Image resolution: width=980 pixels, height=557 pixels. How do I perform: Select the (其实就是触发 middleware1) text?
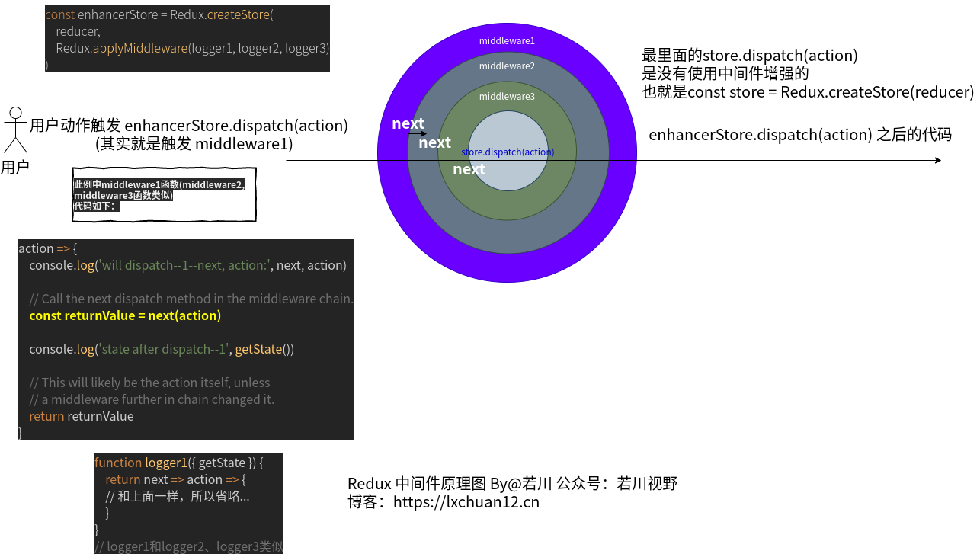(194, 143)
